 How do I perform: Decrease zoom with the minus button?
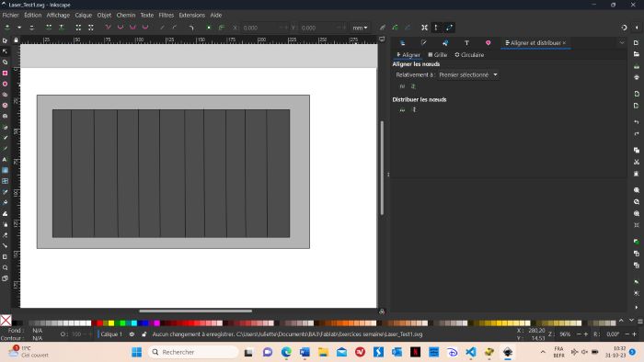tap(579, 334)
